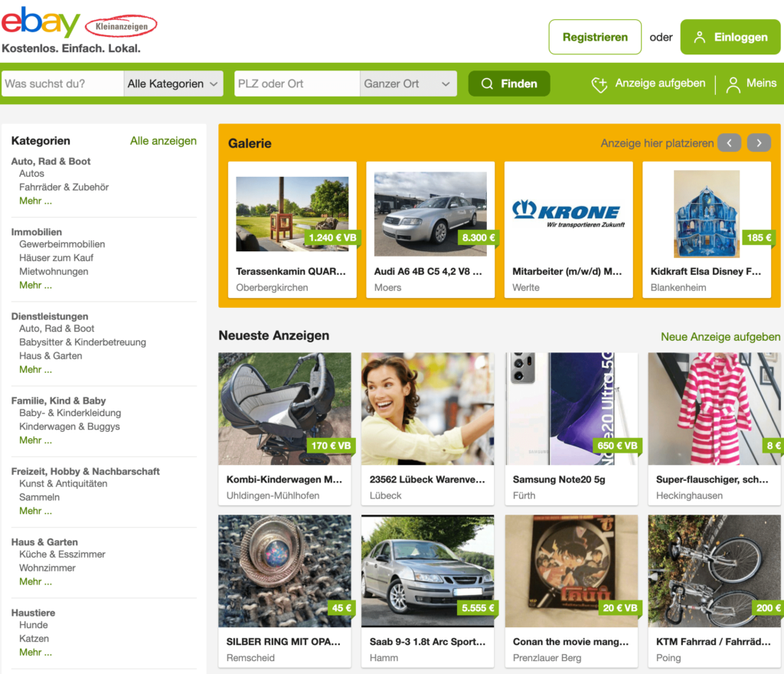The height and width of the screenshot is (674, 784).
Task: Open the Auto, Rad & Boot category heading
Action: [51, 162]
